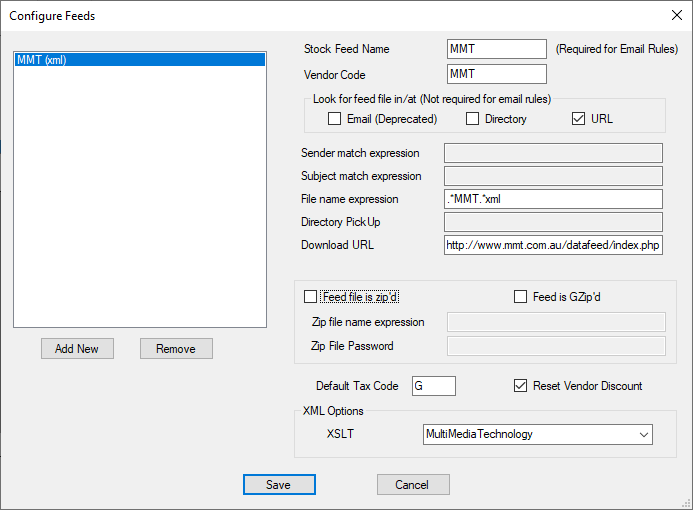Focus the Default Tax Code field
The height and width of the screenshot is (510, 693).
click(433, 386)
